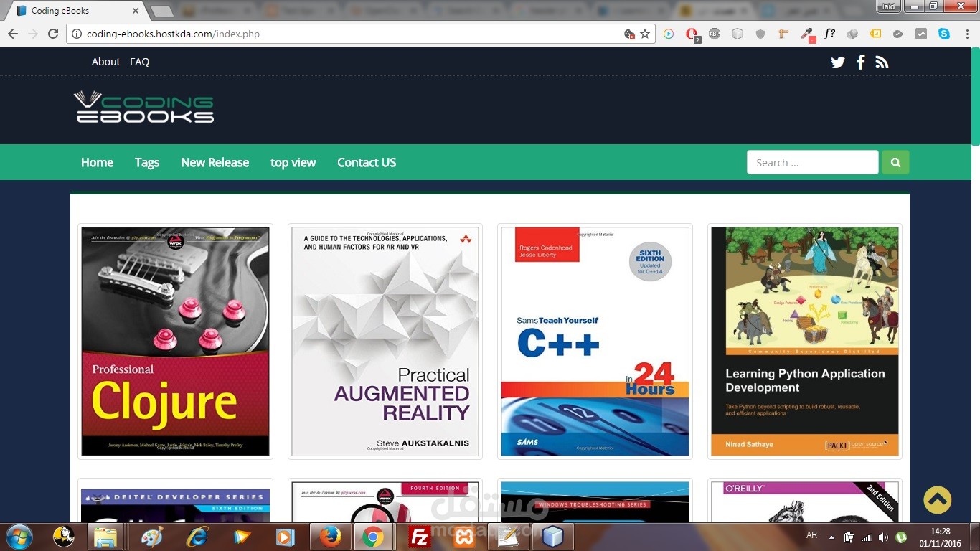Click the Coding eBooks site logo

click(x=144, y=107)
